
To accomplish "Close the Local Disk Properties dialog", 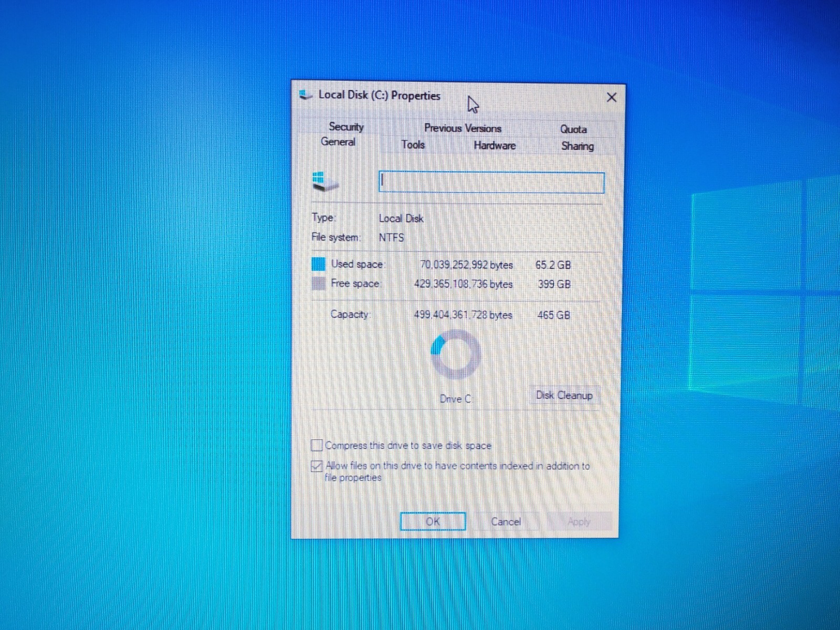I will coord(612,98).
